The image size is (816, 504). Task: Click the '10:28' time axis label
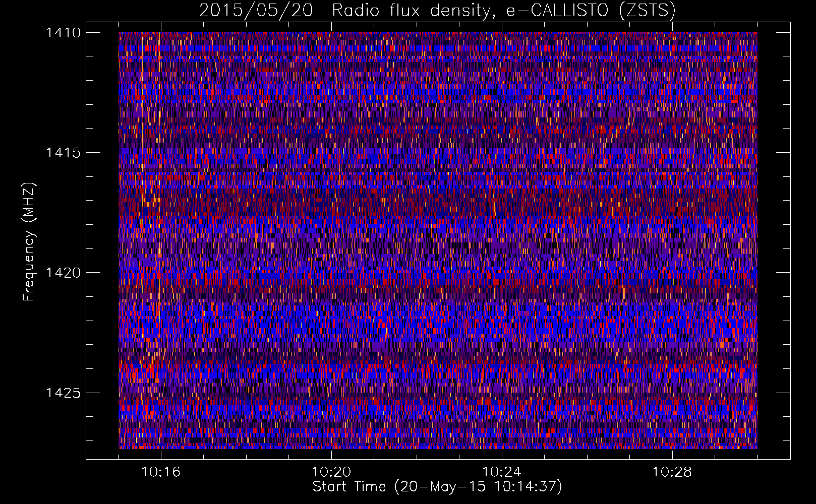pyautogui.click(x=672, y=472)
